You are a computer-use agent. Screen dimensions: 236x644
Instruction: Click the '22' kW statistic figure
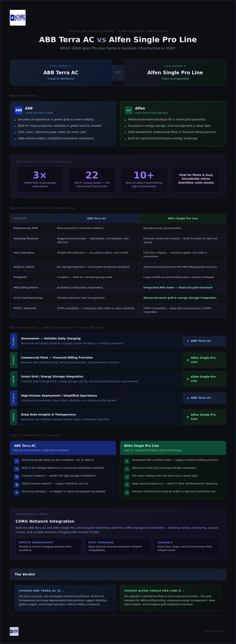click(92, 175)
